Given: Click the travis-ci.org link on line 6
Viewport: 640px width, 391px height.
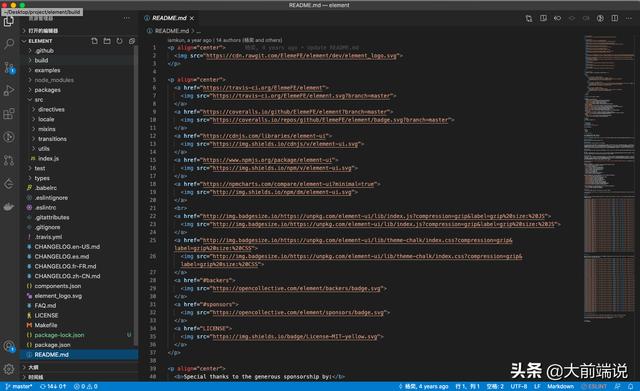Looking at the screenshot, I should [263, 88].
